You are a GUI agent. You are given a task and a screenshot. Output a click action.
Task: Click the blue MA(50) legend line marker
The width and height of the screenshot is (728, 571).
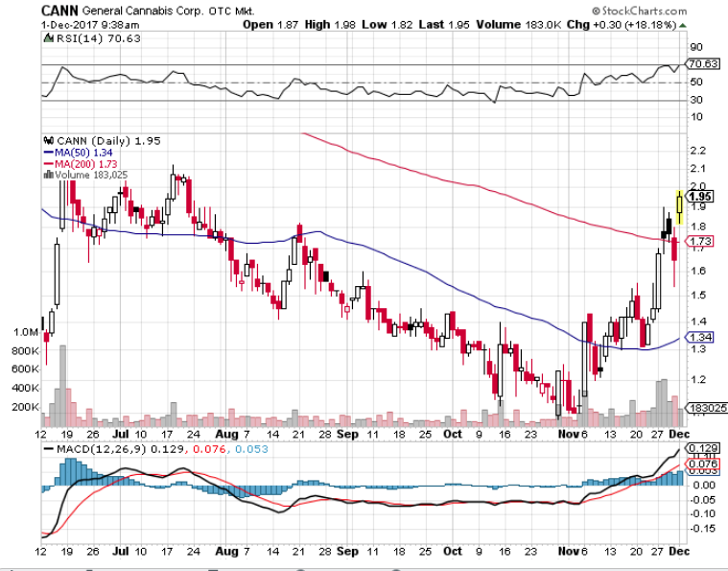click(46, 152)
